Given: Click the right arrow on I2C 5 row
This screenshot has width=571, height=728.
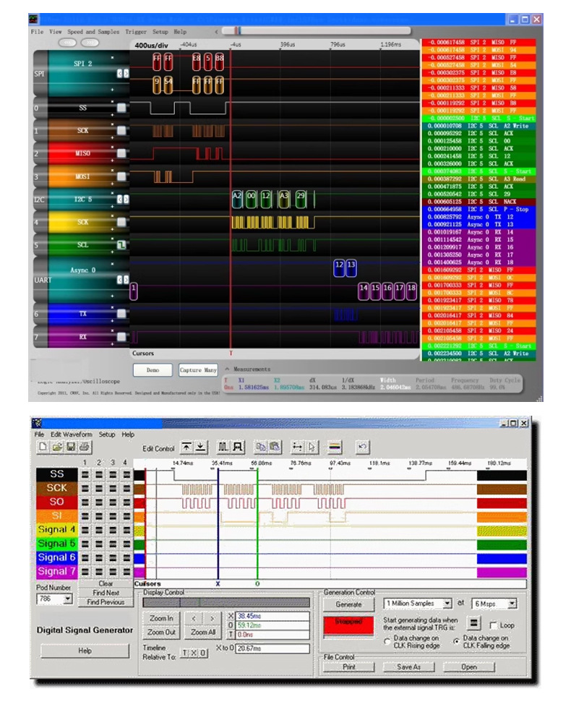Looking at the screenshot, I should pos(125,200).
